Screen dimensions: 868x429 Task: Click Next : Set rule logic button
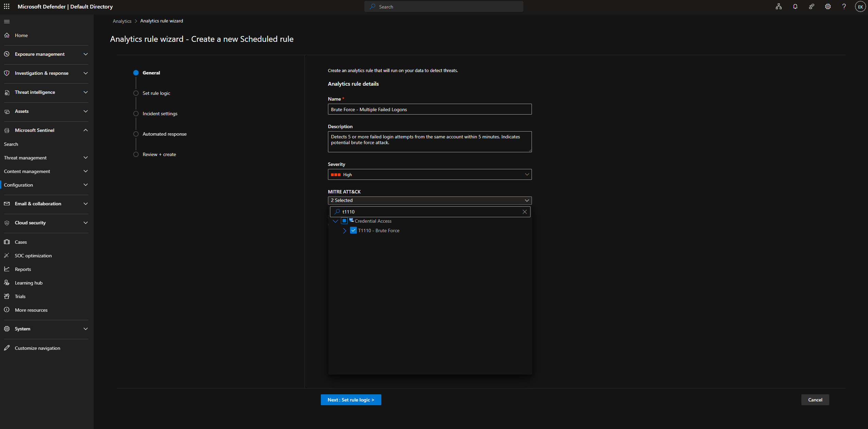[351, 400]
